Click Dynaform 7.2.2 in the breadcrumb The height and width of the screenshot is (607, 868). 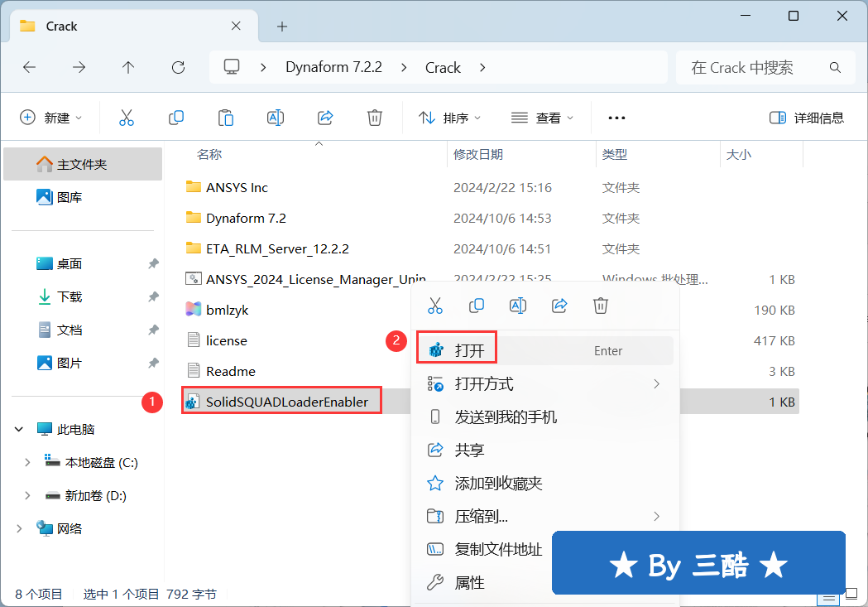tap(333, 68)
